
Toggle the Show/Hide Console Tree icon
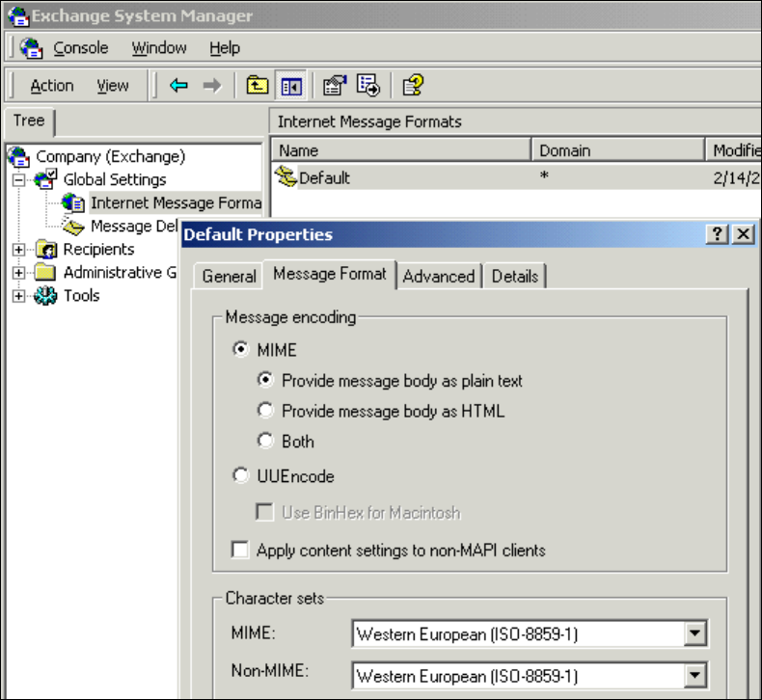point(291,87)
